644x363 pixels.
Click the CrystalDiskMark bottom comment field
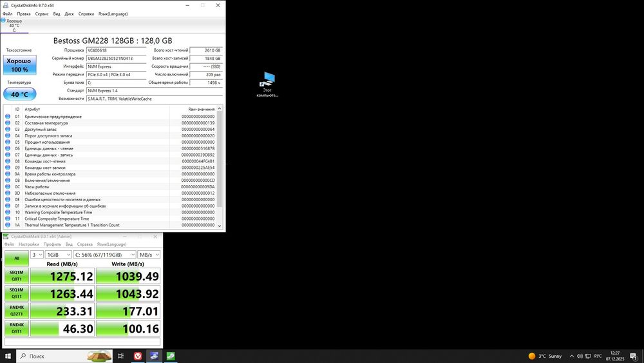[x=82, y=342]
